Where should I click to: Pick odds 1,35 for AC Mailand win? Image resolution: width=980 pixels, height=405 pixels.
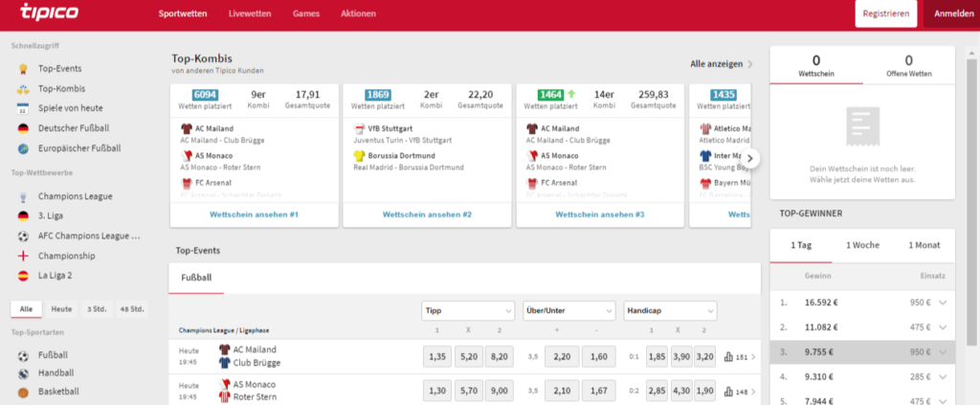(x=436, y=356)
